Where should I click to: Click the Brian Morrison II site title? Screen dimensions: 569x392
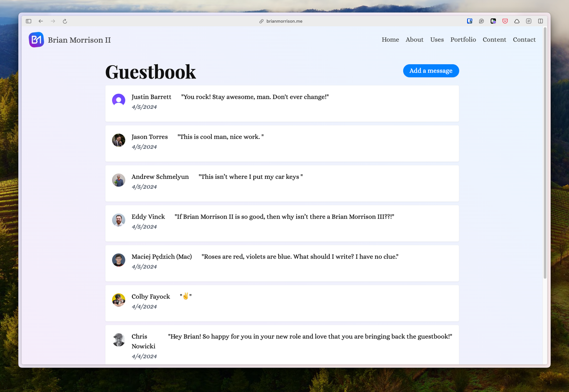pos(79,40)
